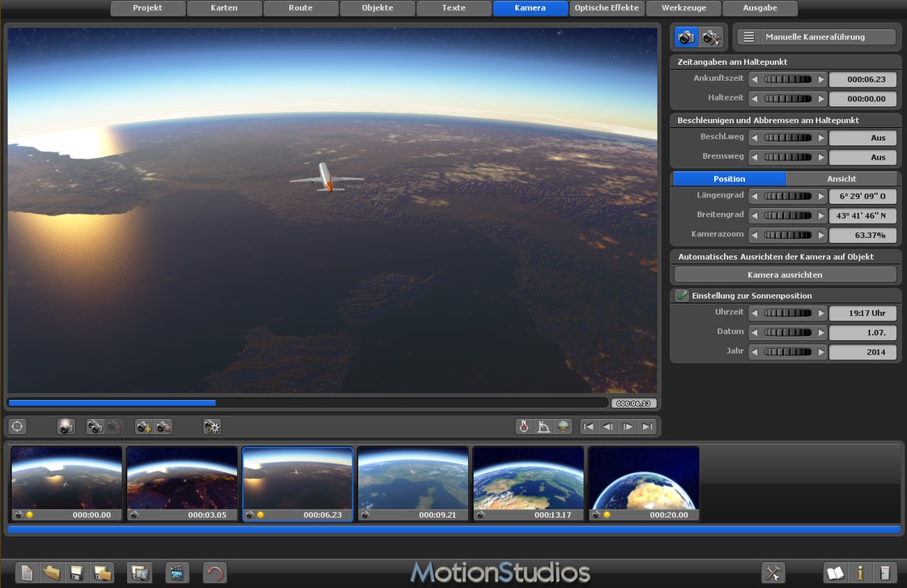The height and width of the screenshot is (588, 907).
Task: Click the compass north-orientation icon
Action: pyautogui.click(x=524, y=427)
